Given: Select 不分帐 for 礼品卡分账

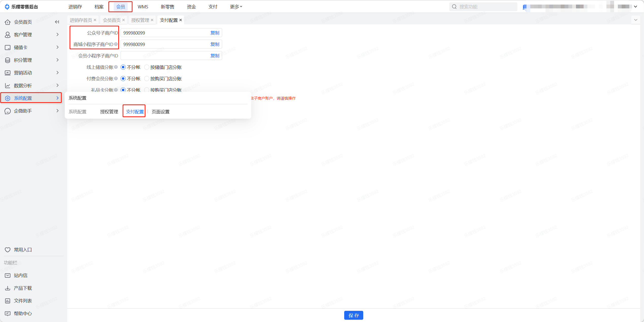Looking at the screenshot, I should 123,90.
